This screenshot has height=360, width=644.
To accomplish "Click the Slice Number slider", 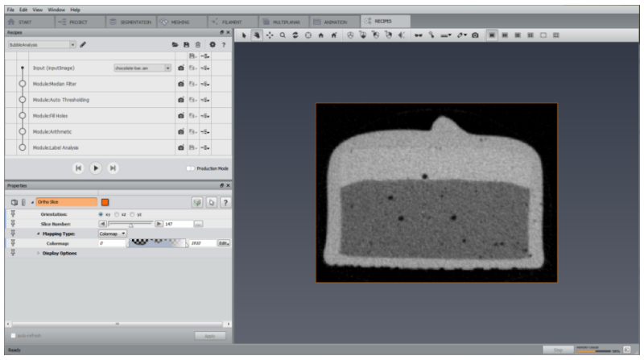I will click(130, 224).
